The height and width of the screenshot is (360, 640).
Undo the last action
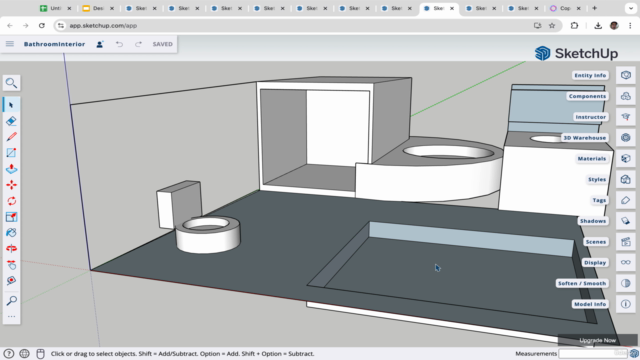pos(119,44)
